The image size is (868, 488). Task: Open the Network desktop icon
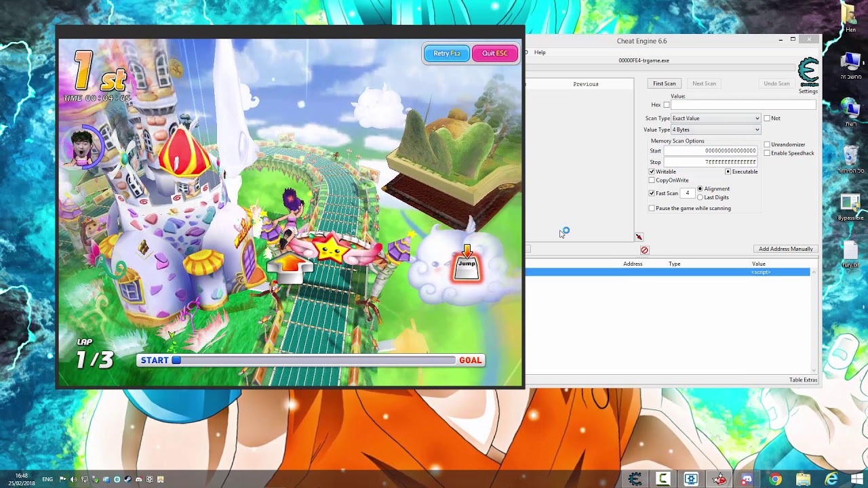click(x=850, y=113)
